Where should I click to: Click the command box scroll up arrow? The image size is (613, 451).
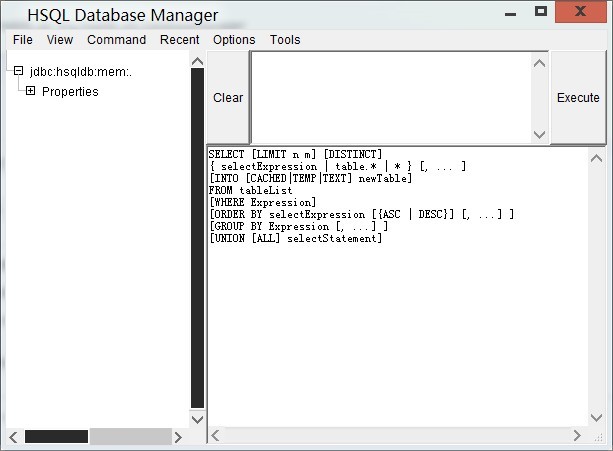tap(540, 63)
